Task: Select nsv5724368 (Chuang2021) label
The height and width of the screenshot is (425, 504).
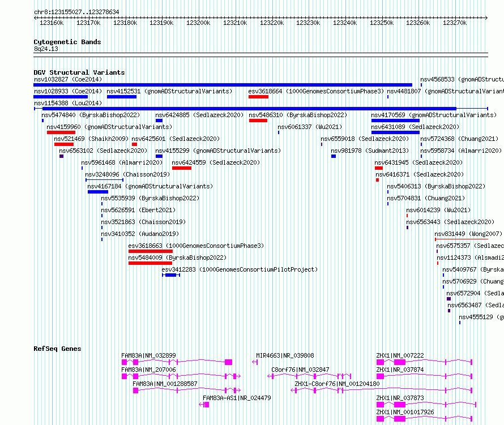Action: pyautogui.click(x=459, y=139)
